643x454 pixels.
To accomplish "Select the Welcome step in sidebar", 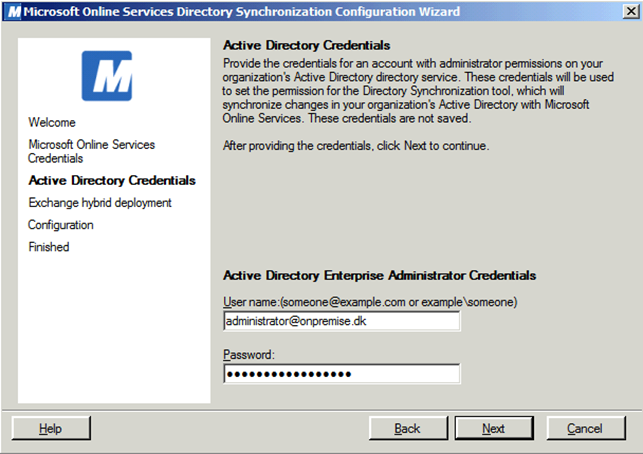I will [52, 122].
